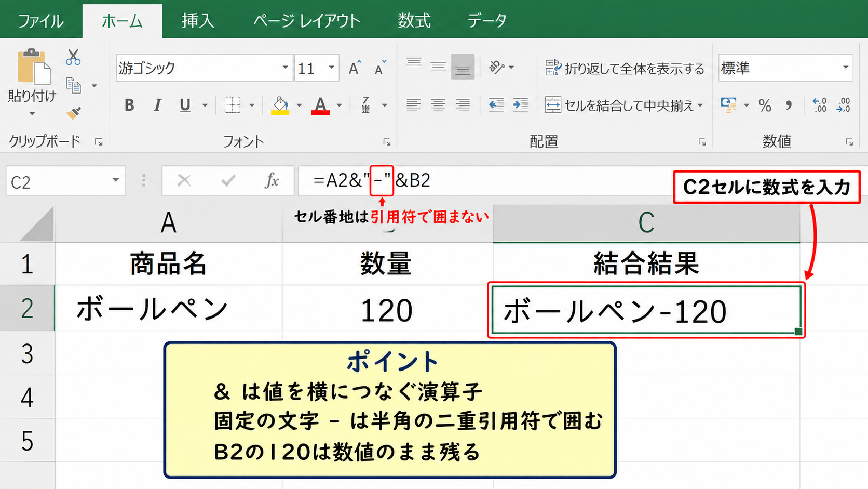Decrease decimal places
This screenshot has height=489, width=868.
844,105
